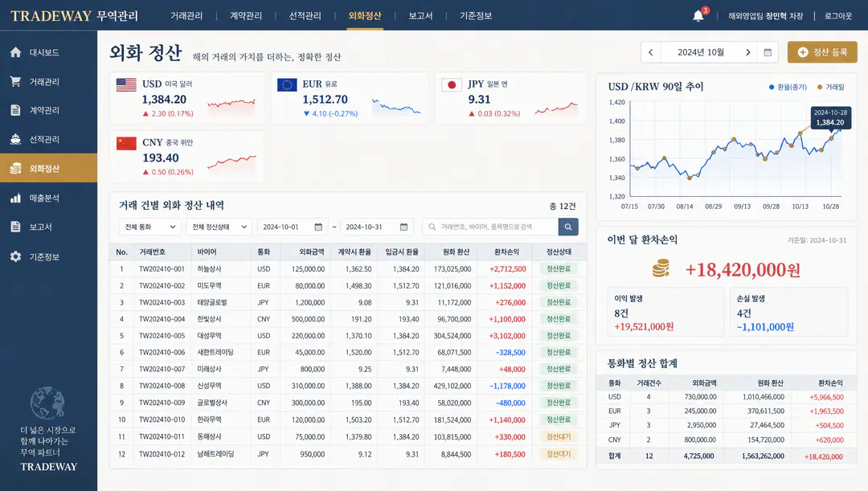
Task: Click the 로그아웃 link
Action: 838,16
